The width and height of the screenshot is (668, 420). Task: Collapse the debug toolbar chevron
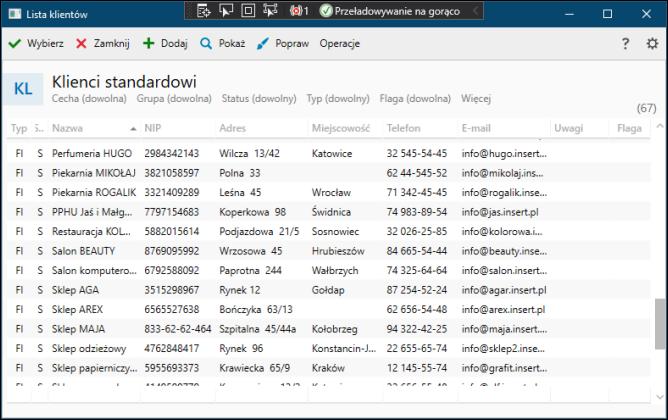(476, 11)
